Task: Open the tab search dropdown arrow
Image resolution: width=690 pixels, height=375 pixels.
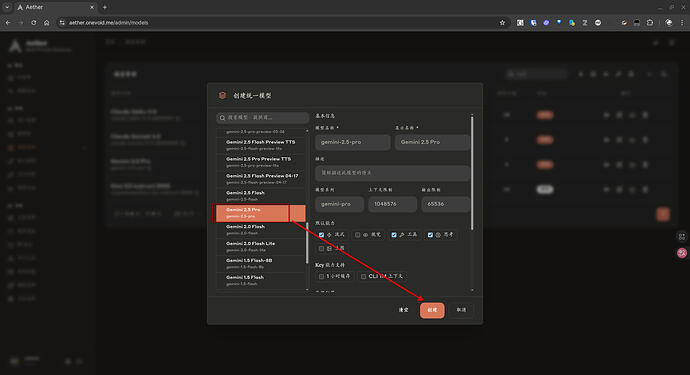Action: click(7, 7)
